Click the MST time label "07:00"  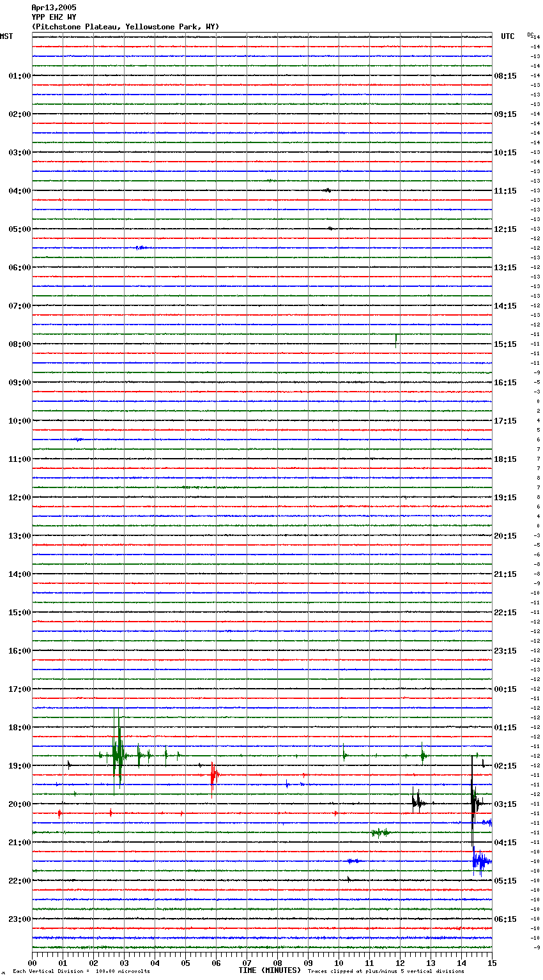pyautogui.click(x=20, y=306)
